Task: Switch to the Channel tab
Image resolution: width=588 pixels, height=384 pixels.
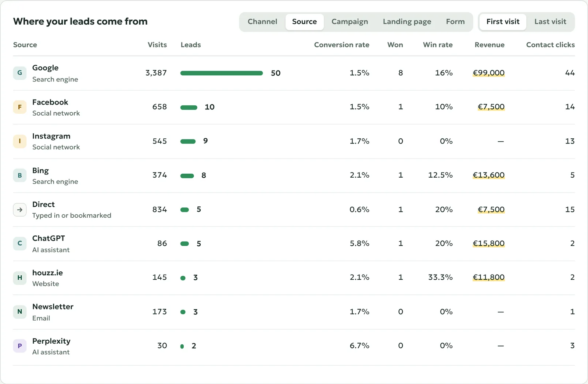Action: tap(262, 22)
